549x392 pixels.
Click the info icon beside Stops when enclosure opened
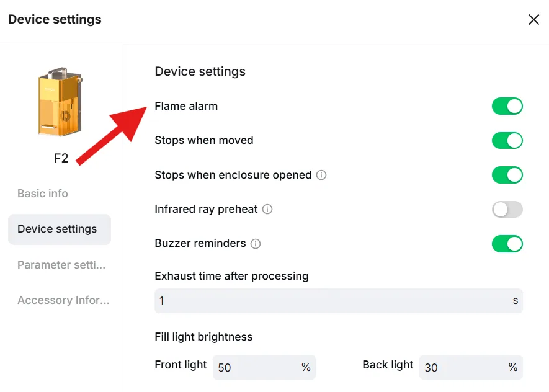[x=321, y=175]
